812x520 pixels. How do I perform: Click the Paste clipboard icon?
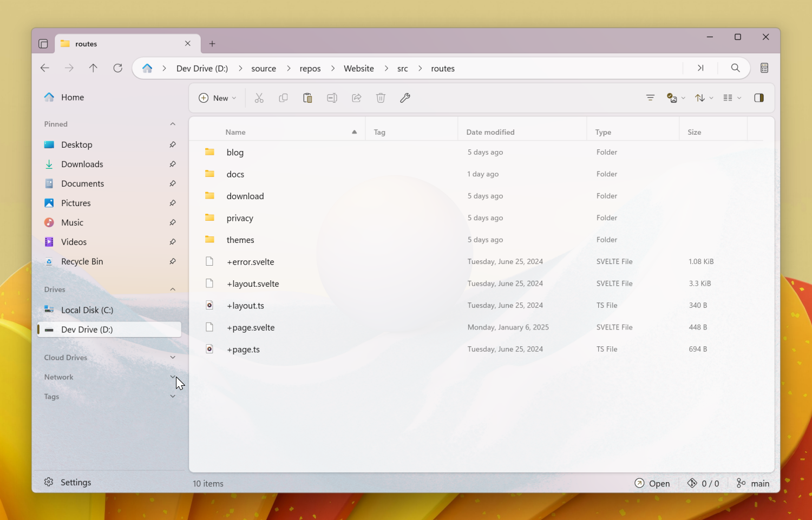(307, 98)
